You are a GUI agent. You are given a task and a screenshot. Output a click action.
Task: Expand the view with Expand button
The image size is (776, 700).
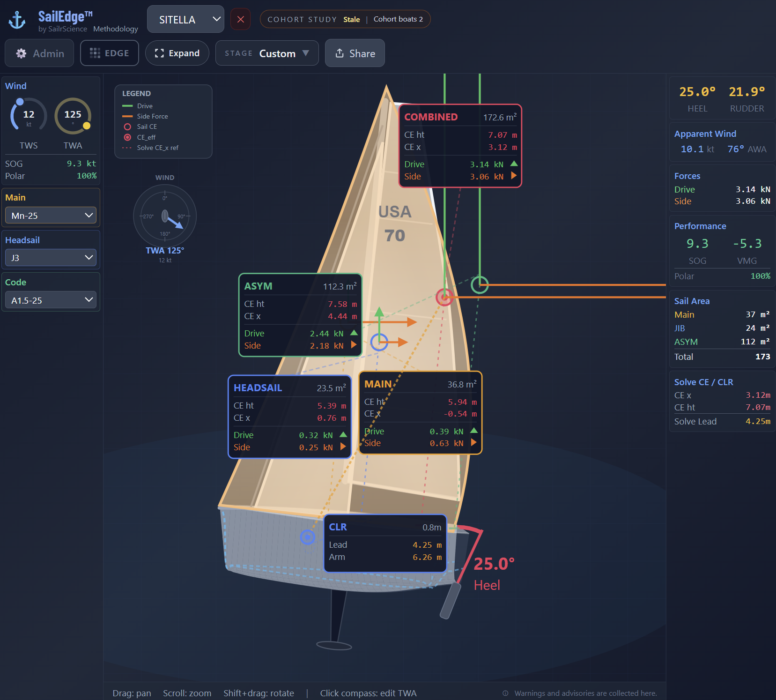coord(177,53)
